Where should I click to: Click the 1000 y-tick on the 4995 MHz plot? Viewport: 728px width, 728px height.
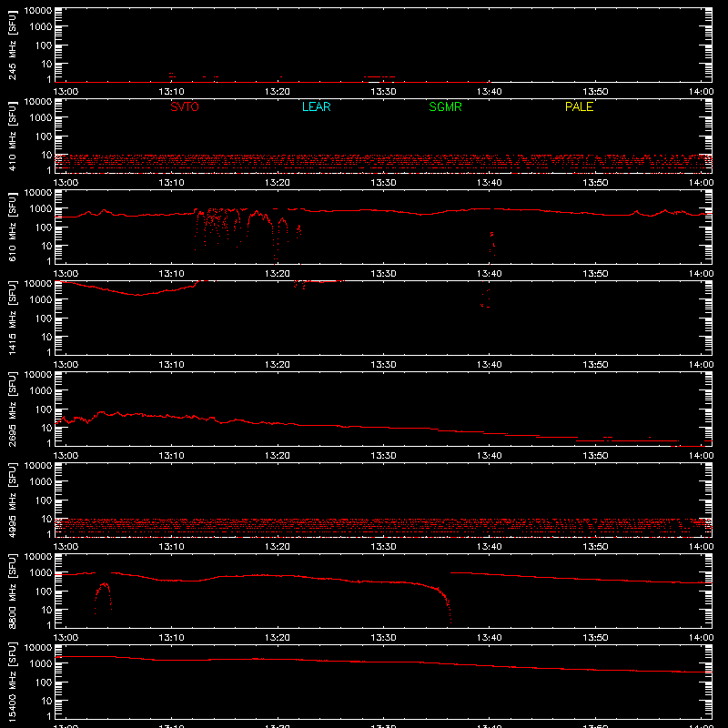(41, 482)
